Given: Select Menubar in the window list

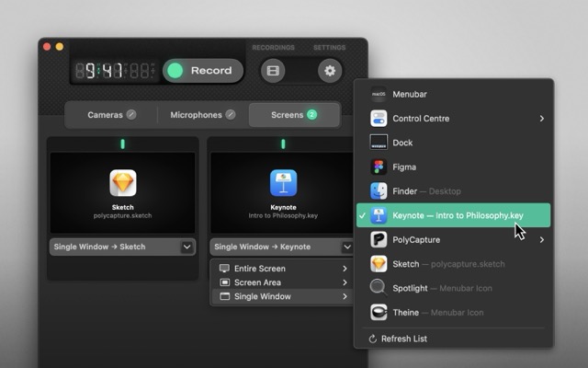Looking at the screenshot, I should coord(453,94).
